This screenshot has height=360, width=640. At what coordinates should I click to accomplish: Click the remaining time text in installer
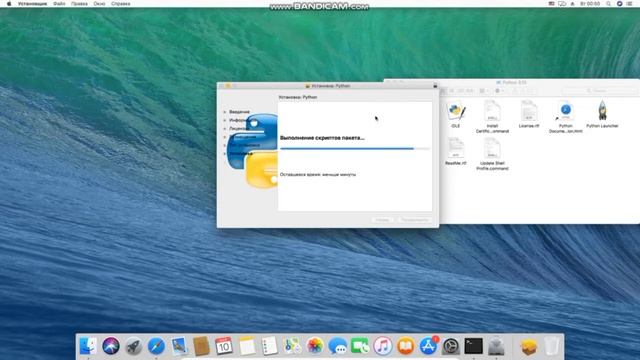(x=318, y=174)
